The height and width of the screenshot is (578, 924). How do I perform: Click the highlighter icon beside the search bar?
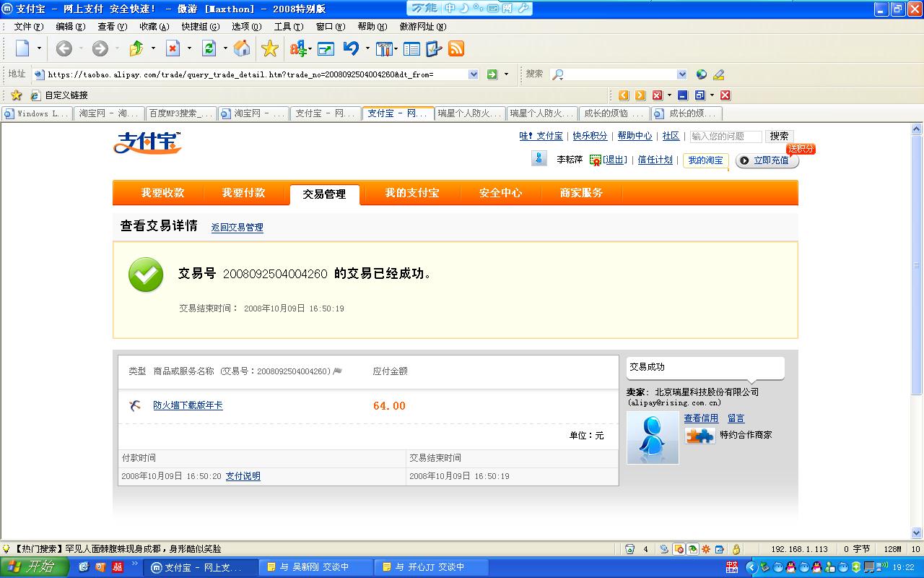point(718,74)
